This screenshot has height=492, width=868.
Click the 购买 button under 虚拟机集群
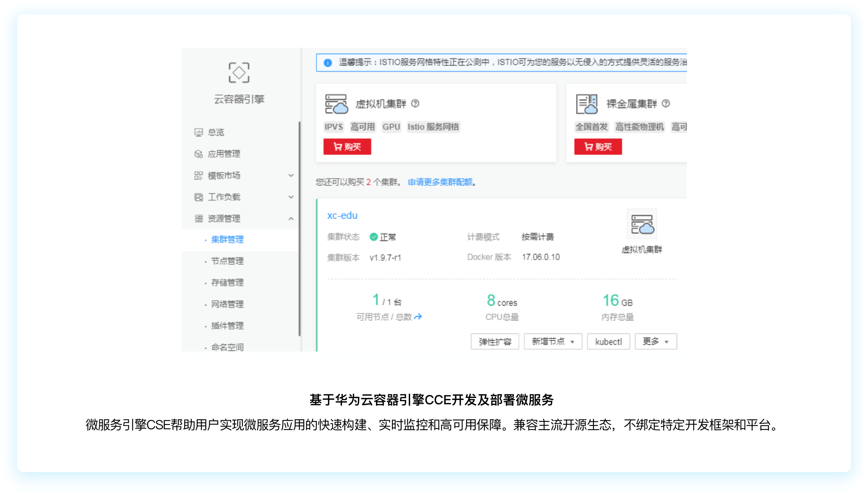[x=347, y=146]
